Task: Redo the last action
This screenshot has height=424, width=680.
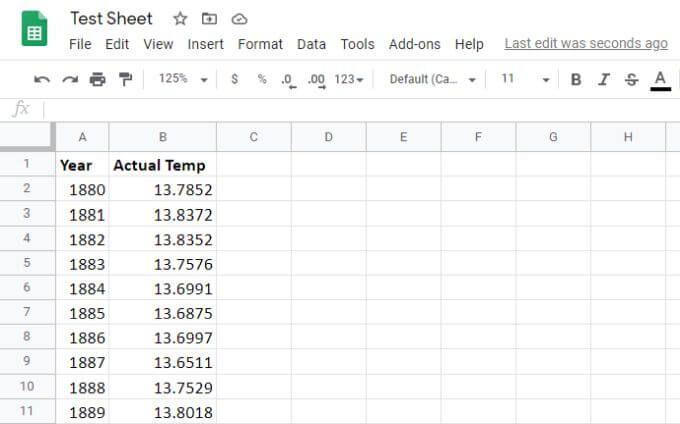Action: 70,79
